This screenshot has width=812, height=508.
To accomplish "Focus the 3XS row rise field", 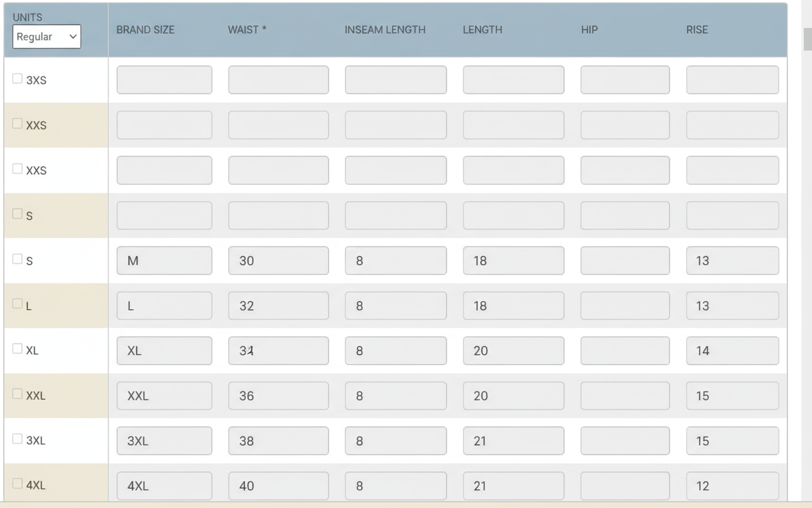I will pos(733,80).
